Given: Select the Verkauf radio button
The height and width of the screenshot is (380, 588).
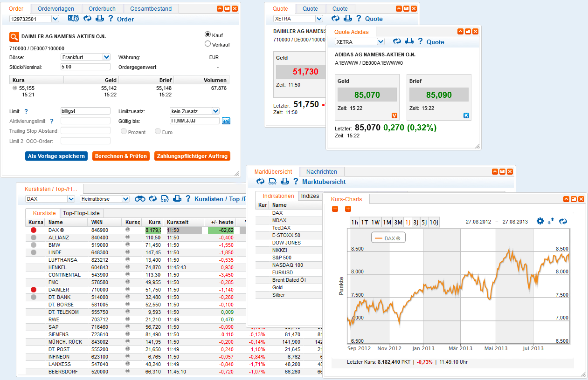Looking at the screenshot, I should 208,44.
